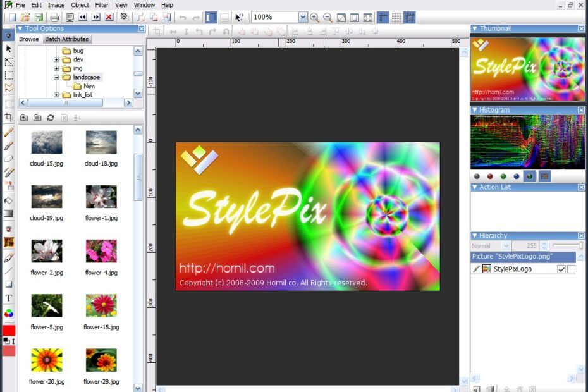Expand the dev folder in tree
The width and height of the screenshot is (588, 392).
point(56,59)
